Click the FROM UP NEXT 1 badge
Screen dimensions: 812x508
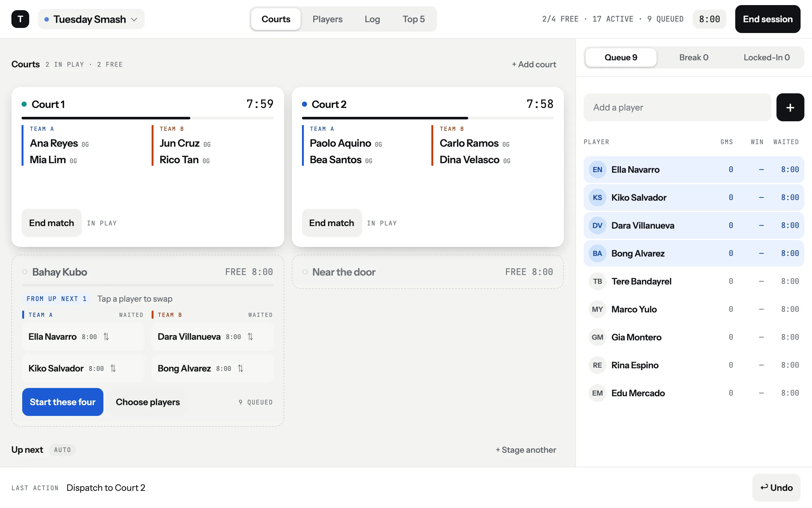(57, 299)
